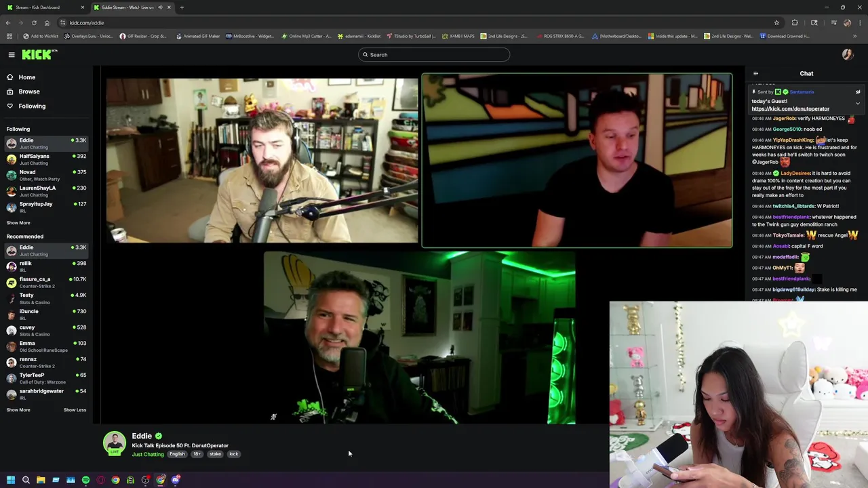868x488 pixels.
Task: Open Testy recommended channel
Action: click(x=46, y=298)
